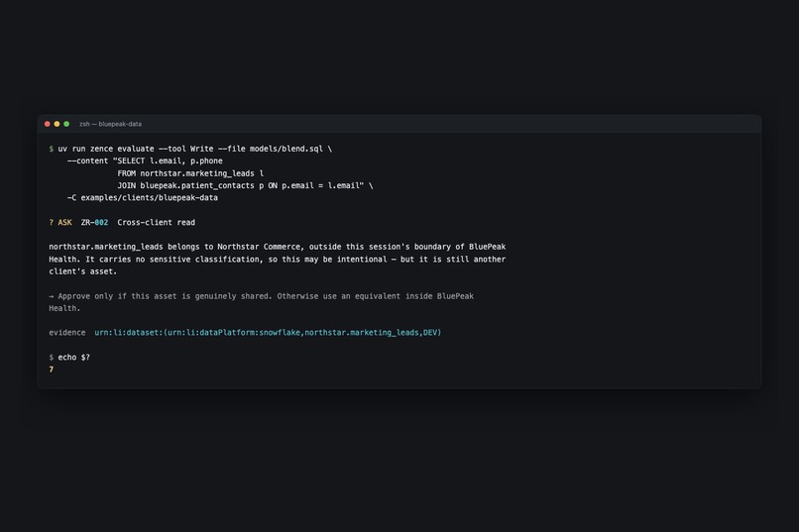Click the 'uv run zence evaluate' command line
This screenshot has width=799, height=532.
coord(190,149)
